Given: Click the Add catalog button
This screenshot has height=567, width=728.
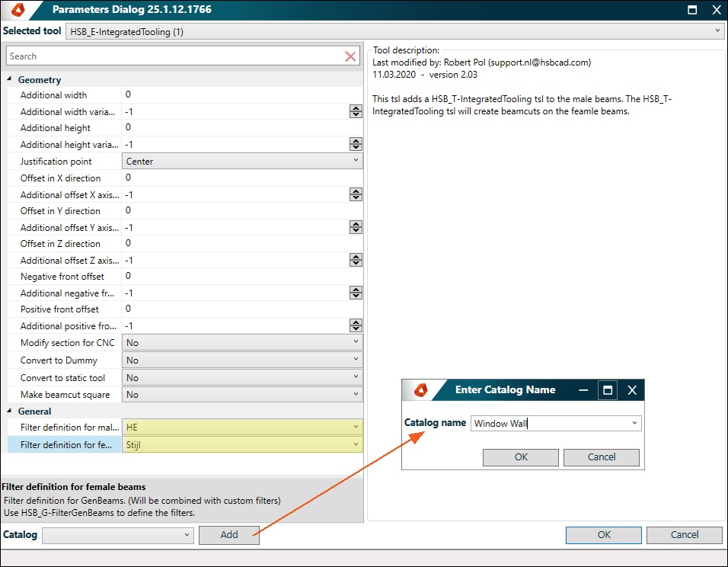Looking at the screenshot, I should pyautogui.click(x=229, y=535).
